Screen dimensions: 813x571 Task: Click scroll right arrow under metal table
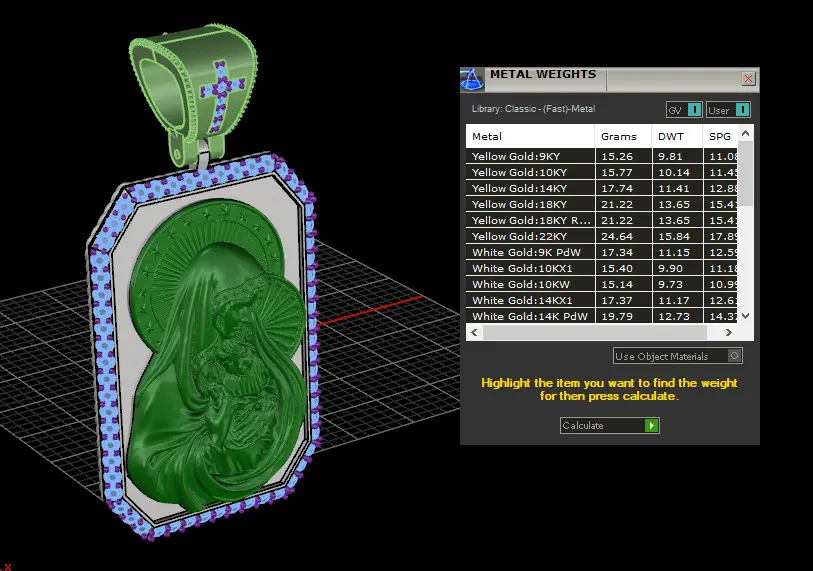[x=728, y=332]
